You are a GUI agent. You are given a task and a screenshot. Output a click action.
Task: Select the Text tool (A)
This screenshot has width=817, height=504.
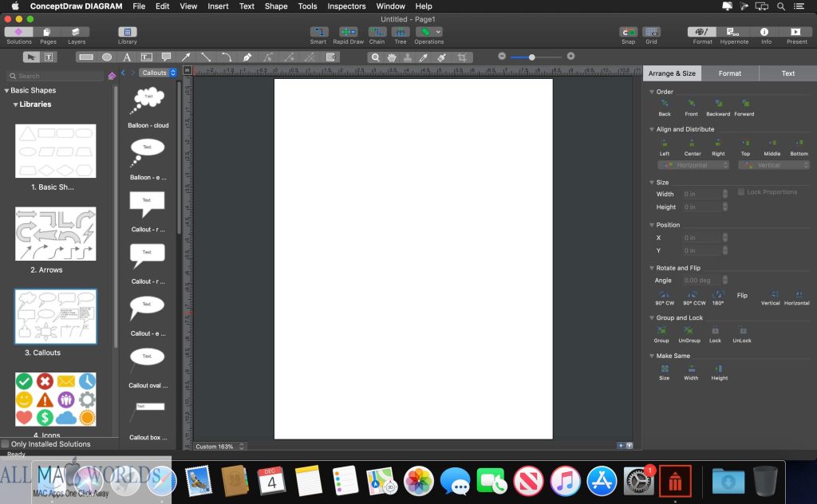tap(127, 57)
